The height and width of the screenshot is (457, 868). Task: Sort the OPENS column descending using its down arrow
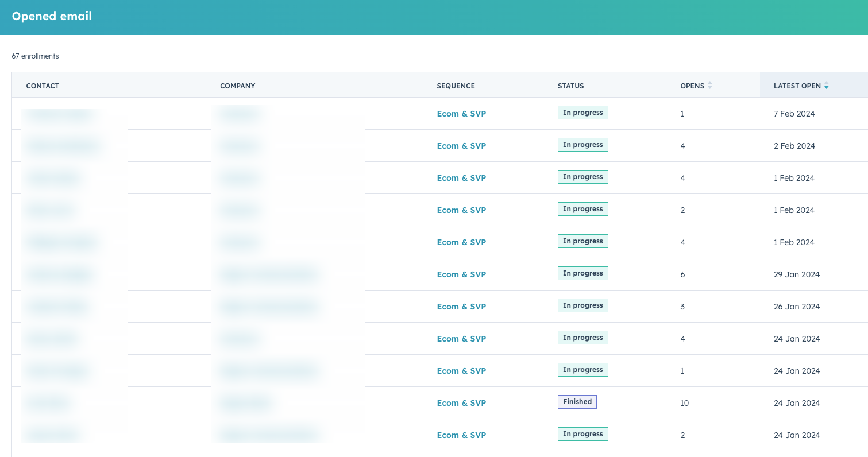(710, 88)
